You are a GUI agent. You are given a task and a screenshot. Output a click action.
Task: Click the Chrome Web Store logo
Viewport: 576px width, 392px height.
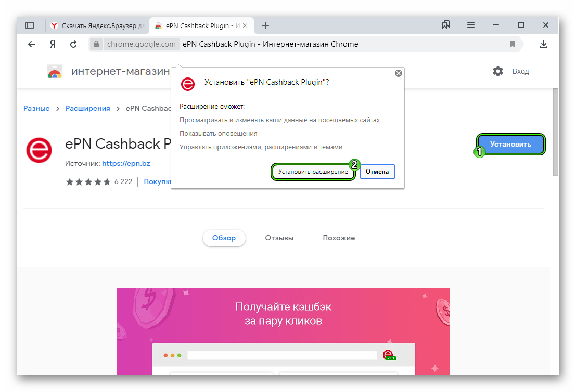pos(54,72)
